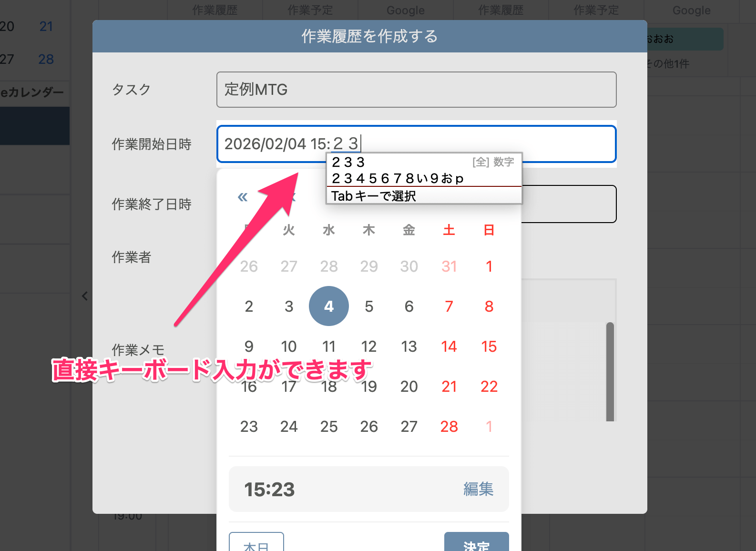This screenshot has width=756, height=551.
Task: Open the Google column header on right
Action: tap(691, 10)
